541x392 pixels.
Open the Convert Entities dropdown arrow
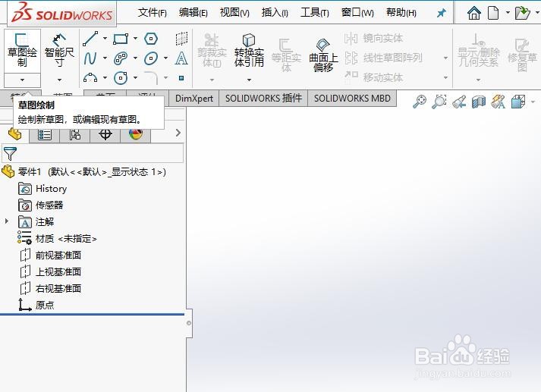pos(249,80)
